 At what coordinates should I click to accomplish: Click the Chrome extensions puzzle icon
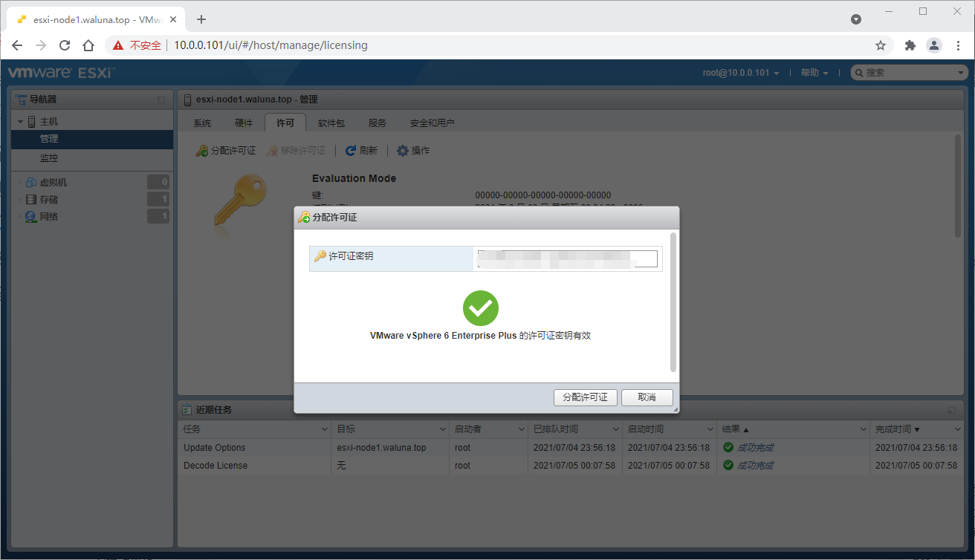910,45
